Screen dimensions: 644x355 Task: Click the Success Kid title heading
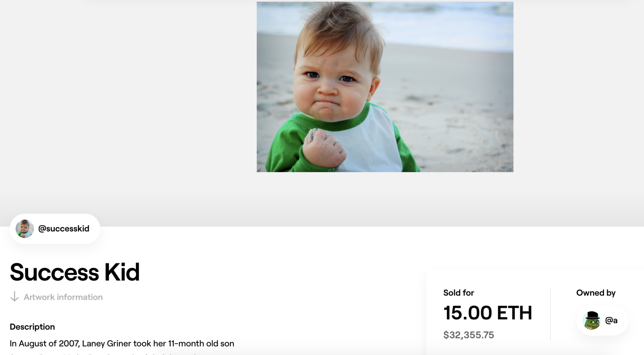(x=75, y=272)
